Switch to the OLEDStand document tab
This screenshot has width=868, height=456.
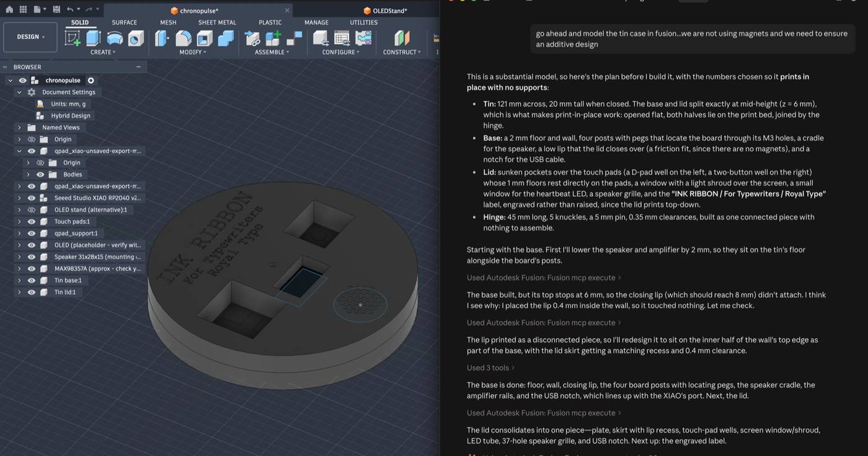[385, 11]
